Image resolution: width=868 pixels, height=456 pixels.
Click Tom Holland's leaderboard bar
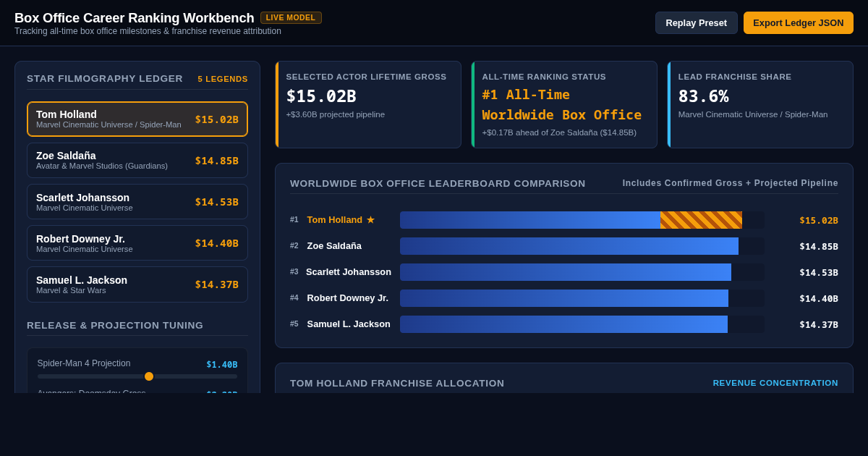tap(582, 220)
